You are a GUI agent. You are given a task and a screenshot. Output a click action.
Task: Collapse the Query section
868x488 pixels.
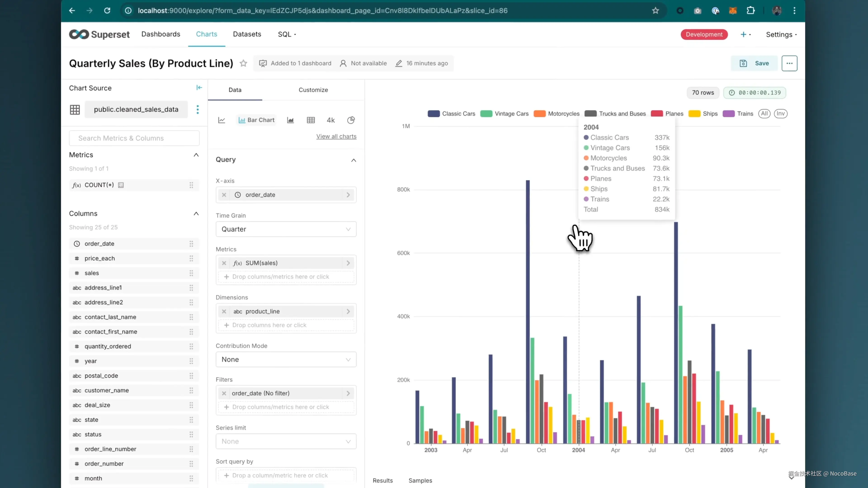point(354,160)
